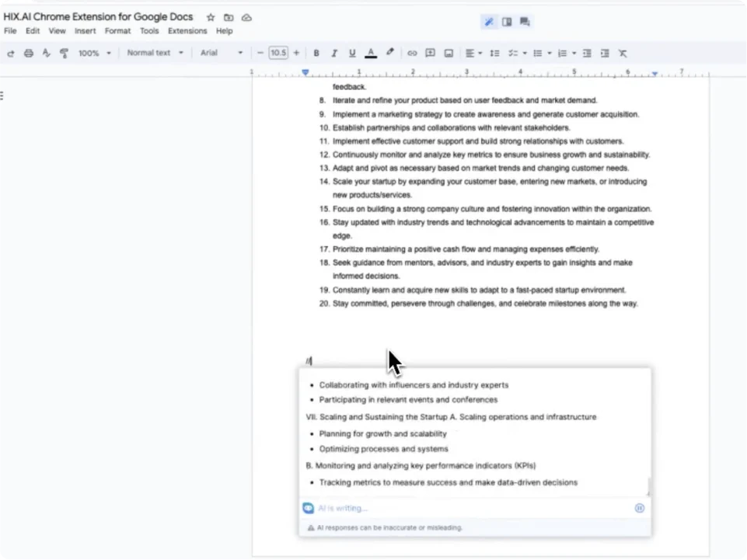Viewport: 747px width, 560px height.
Task: Open the Insert menu
Action: pyautogui.click(x=86, y=31)
